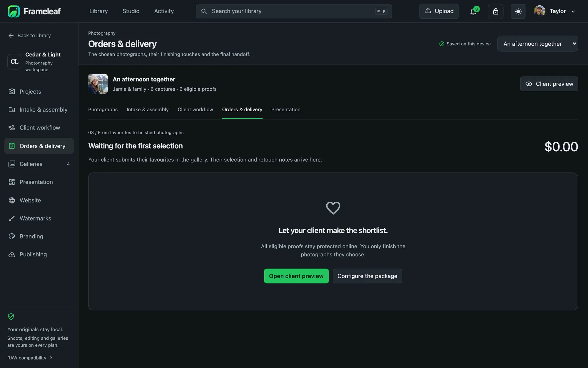
Task: Open the Activity menu
Action: 164,11
